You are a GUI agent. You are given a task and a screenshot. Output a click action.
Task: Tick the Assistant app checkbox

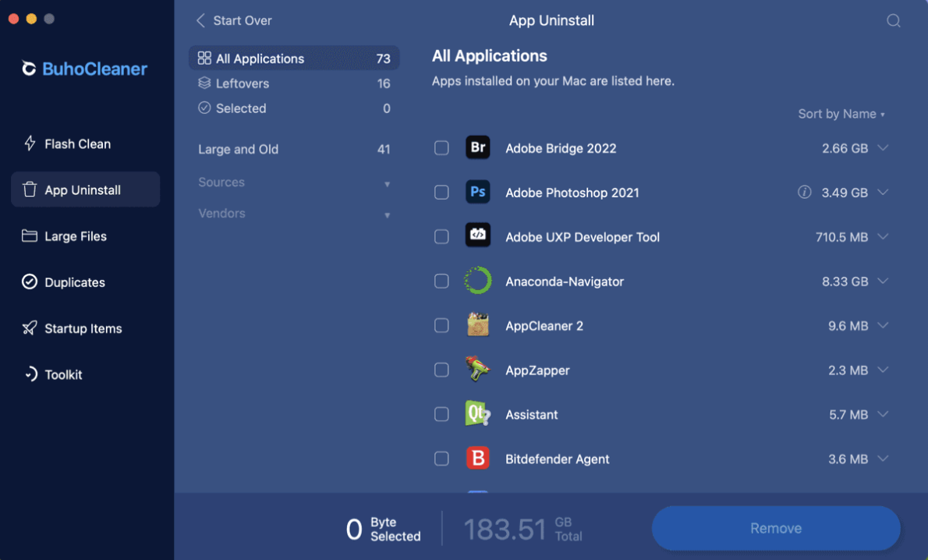[441, 414]
